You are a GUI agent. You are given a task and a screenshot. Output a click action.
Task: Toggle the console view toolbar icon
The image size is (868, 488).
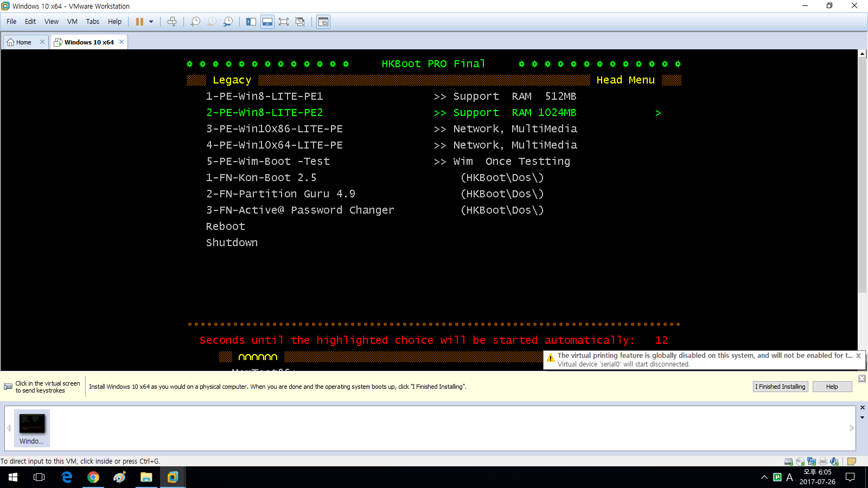tap(323, 22)
